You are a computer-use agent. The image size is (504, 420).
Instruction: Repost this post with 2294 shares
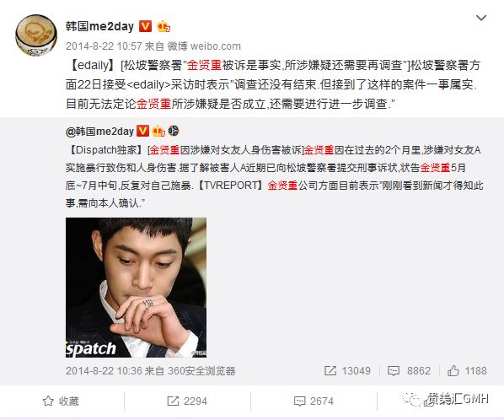(187, 401)
